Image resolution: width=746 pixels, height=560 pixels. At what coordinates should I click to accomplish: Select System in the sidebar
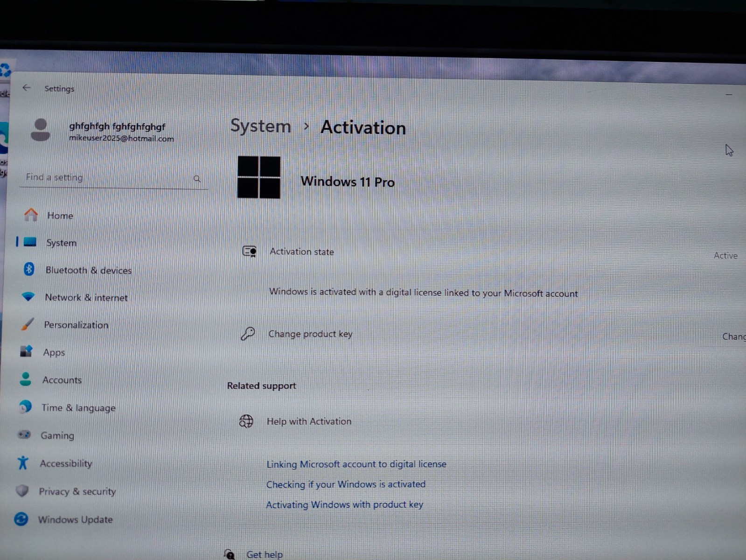tap(61, 243)
